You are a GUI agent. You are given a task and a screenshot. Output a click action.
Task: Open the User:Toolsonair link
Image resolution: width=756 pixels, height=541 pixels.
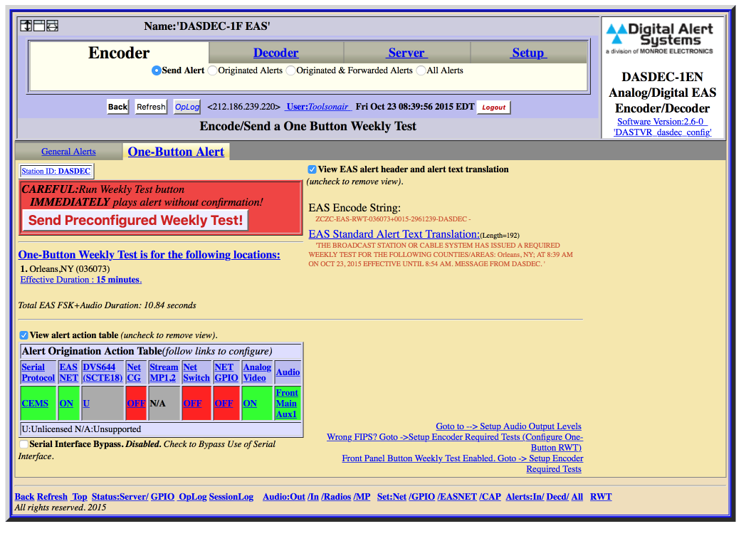[318, 107]
